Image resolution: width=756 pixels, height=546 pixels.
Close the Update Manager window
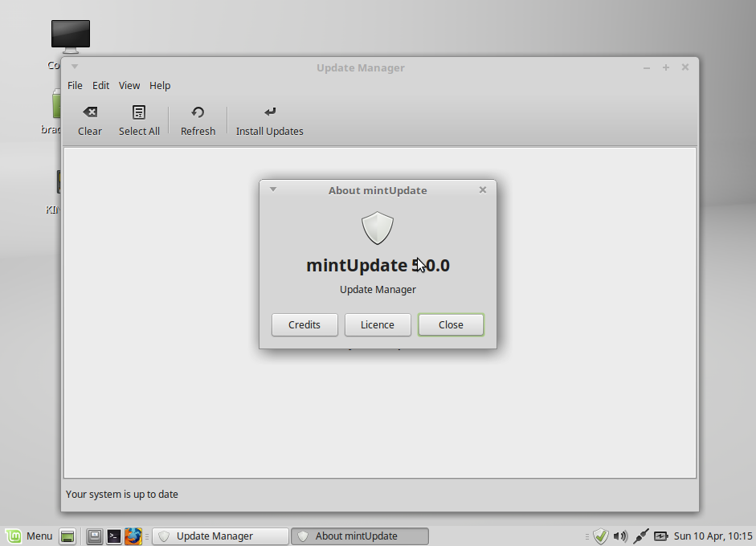(685, 67)
